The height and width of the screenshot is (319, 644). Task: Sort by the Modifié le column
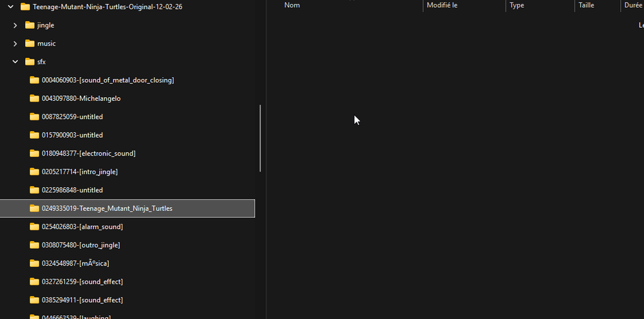click(442, 5)
